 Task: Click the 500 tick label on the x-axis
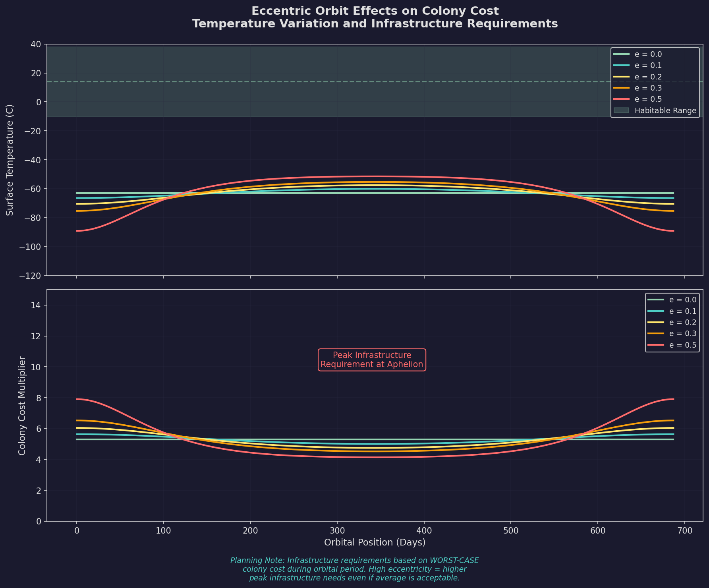(511, 531)
